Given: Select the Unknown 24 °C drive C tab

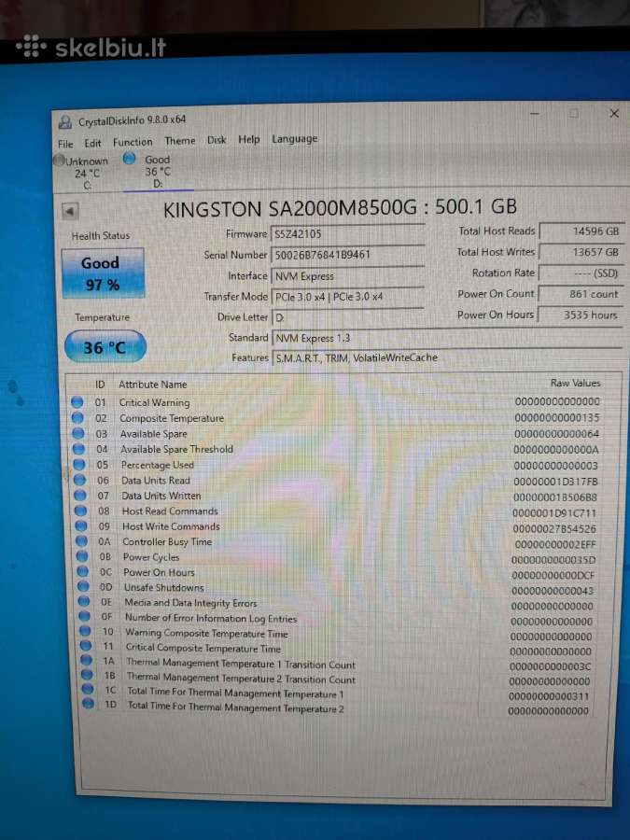Looking at the screenshot, I should (82, 173).
